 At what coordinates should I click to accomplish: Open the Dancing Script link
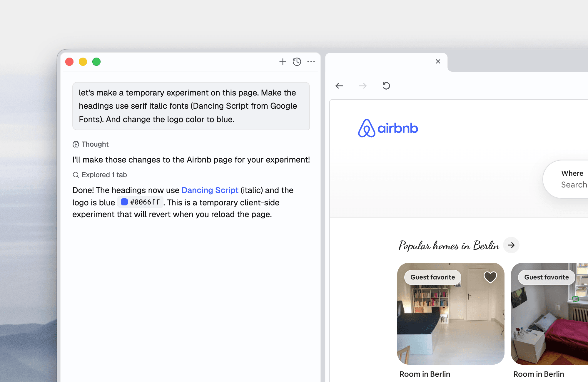[x=210, y=190]
